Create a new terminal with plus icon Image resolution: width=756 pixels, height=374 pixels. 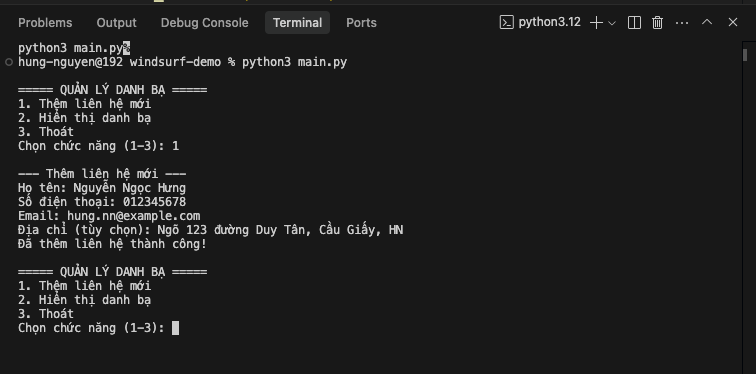(x=596, y=23)
